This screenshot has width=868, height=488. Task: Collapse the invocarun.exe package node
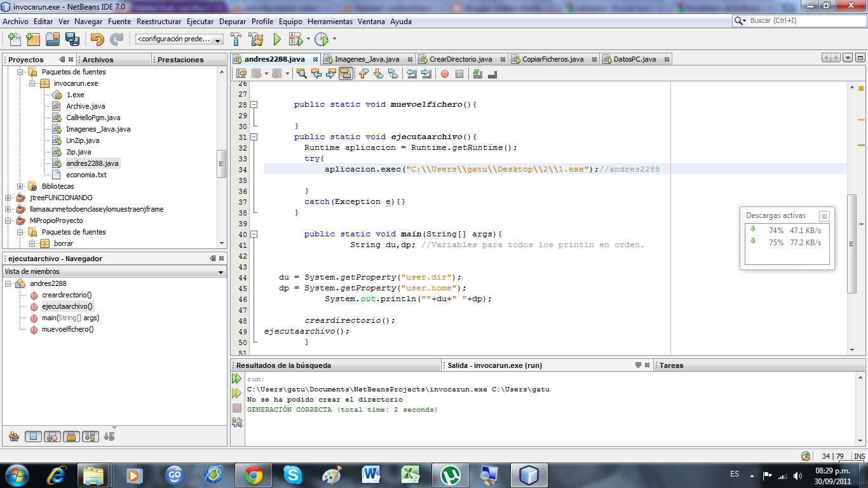[31, 83]
